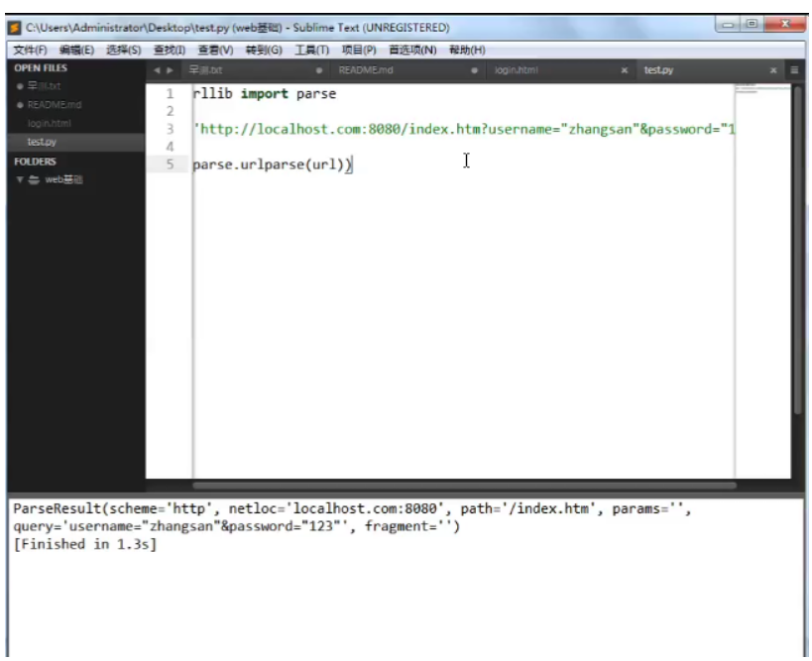Minimize the Sublime Text window
Viewport: 812px width, 661px height.
(728, 25)
